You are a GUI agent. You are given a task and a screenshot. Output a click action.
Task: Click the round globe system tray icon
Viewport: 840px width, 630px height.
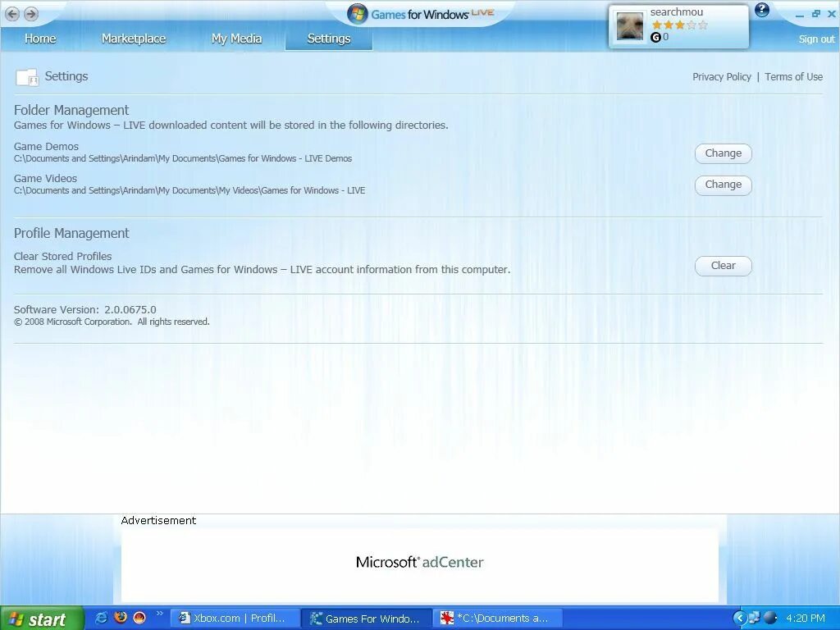(x=769, y=618)
